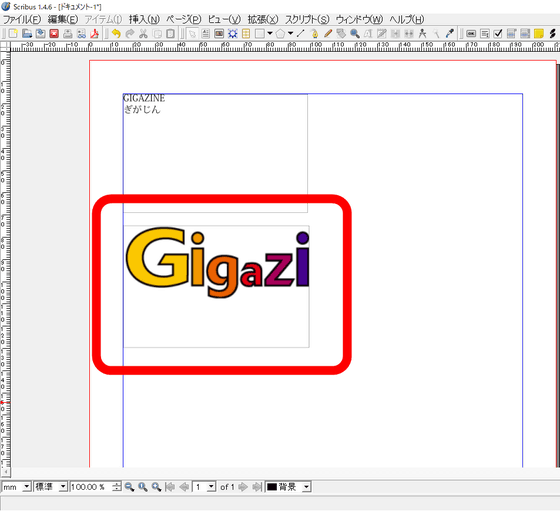Image resolution: width=560 pixels, height=511 pixels.
Task: Select the Insert Shape rectangle tool
Action: [x=260, y=34]
